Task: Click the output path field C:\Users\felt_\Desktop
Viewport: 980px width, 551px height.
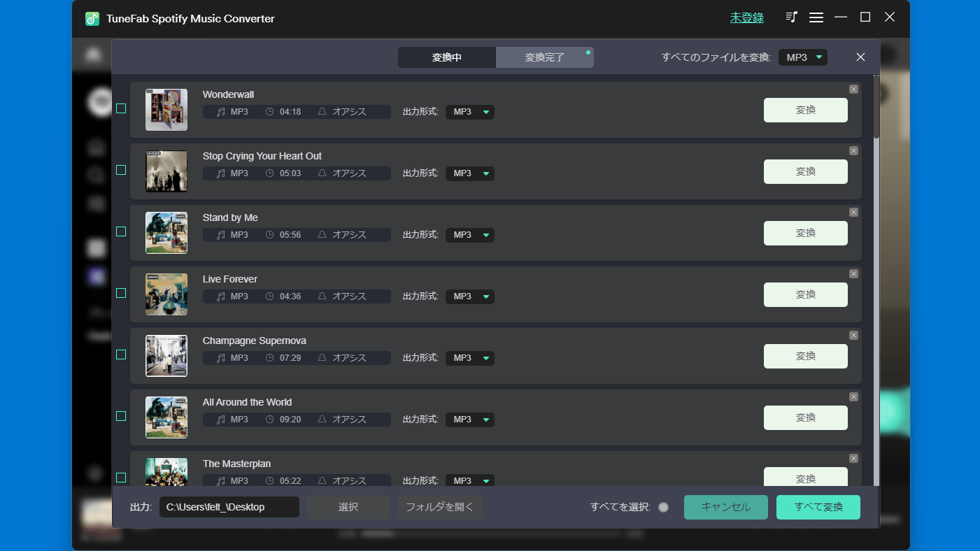Action: point(229,507)
